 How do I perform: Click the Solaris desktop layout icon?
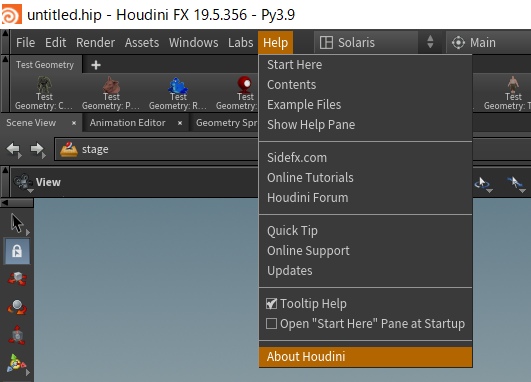pyautogui.click(x=326, y=43)
